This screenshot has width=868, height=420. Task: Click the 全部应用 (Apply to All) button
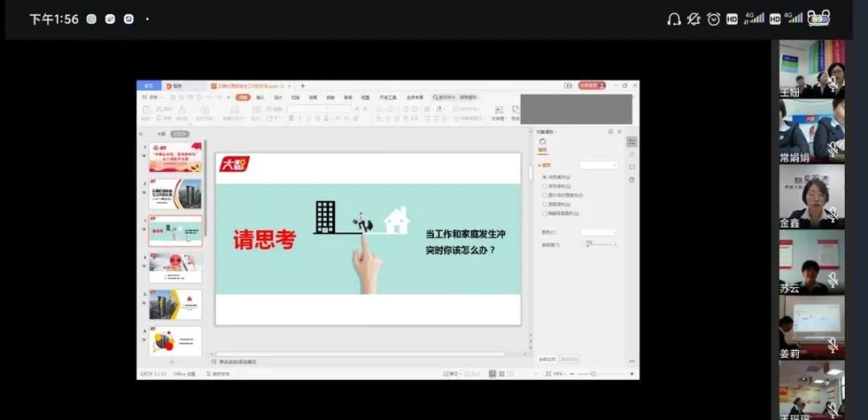(547, 359)
